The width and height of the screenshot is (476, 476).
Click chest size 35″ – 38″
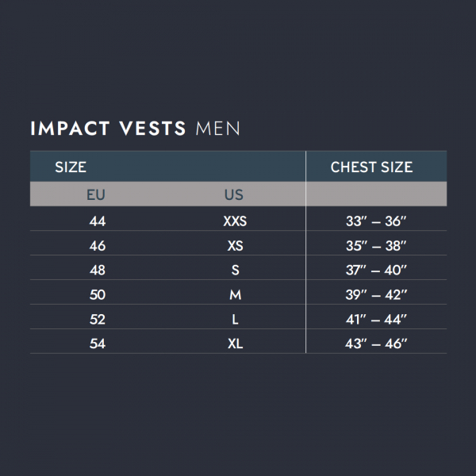click(x=376, y=246)
